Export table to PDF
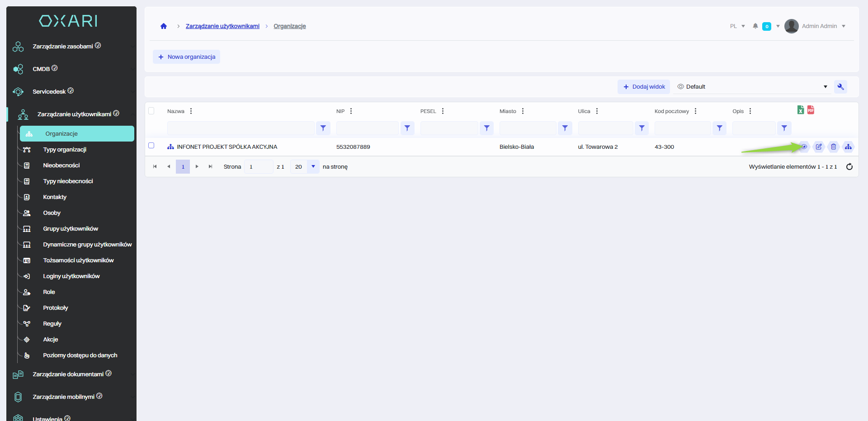The image size is (868, 421). [811, 110]
